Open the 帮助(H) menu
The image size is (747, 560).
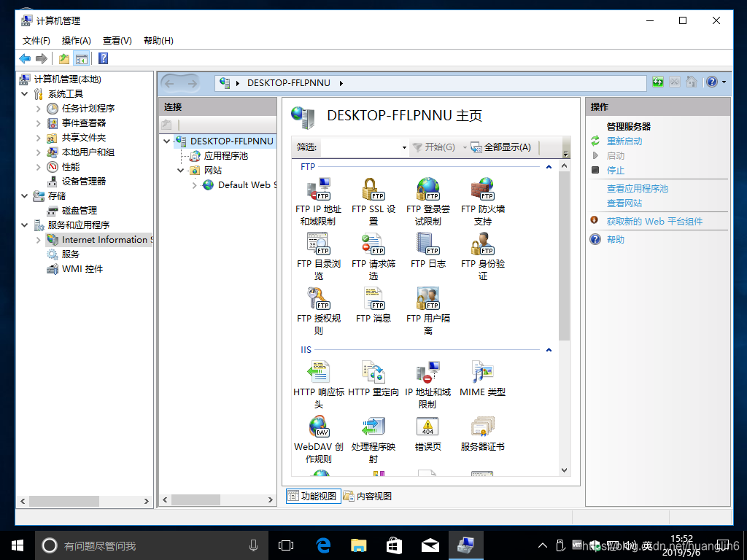click(158, 41)
